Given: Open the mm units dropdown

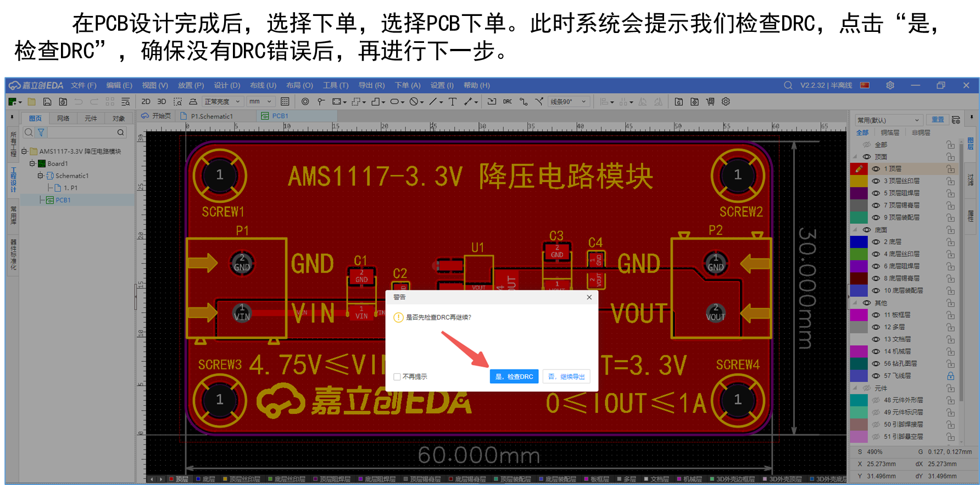Looking at the screenshot, I should (x=260, y=102).
